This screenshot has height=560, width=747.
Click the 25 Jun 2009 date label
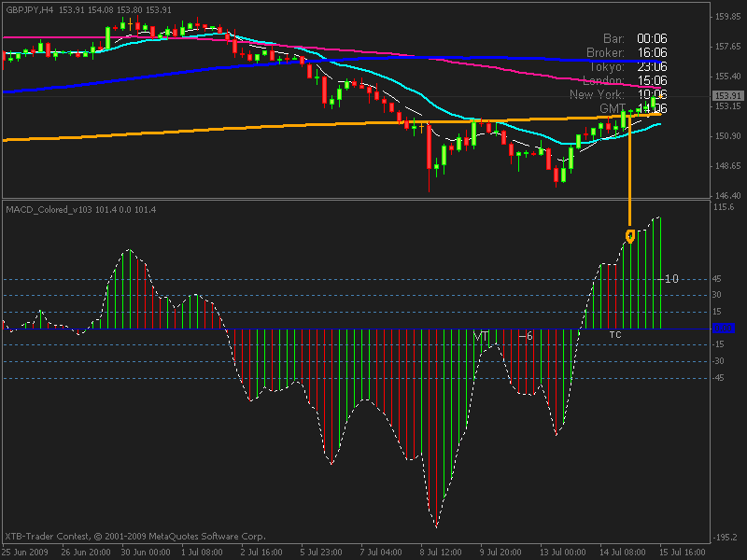coord(25,553)
